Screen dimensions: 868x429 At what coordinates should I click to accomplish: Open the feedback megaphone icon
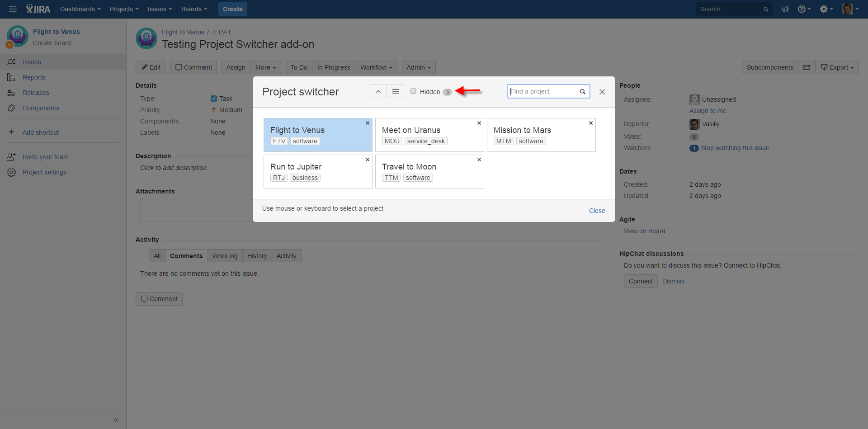point(785,9)
